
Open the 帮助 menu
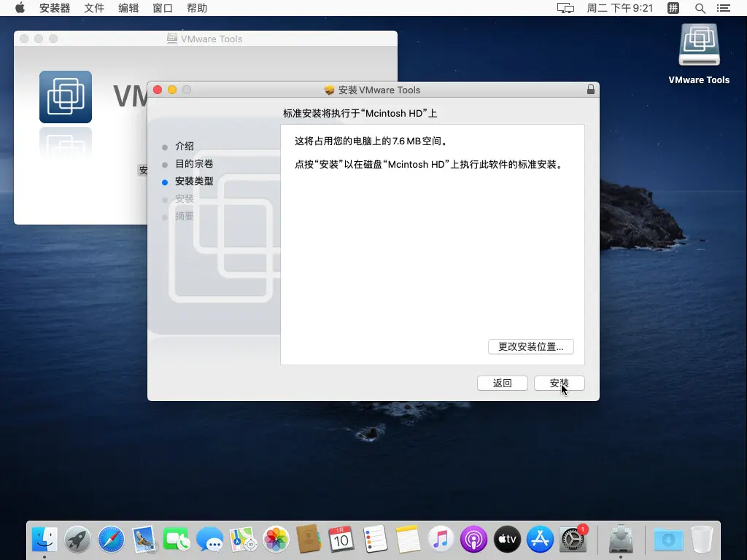coord(197,8)
